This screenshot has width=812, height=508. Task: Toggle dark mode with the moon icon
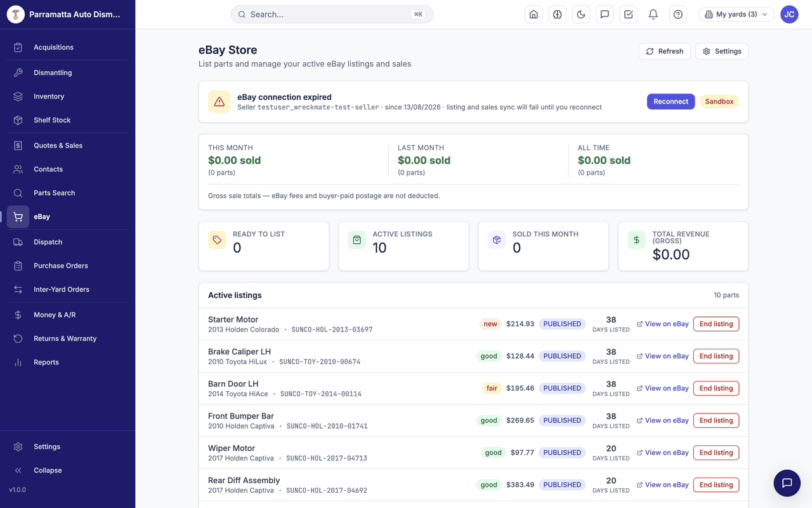581,15
